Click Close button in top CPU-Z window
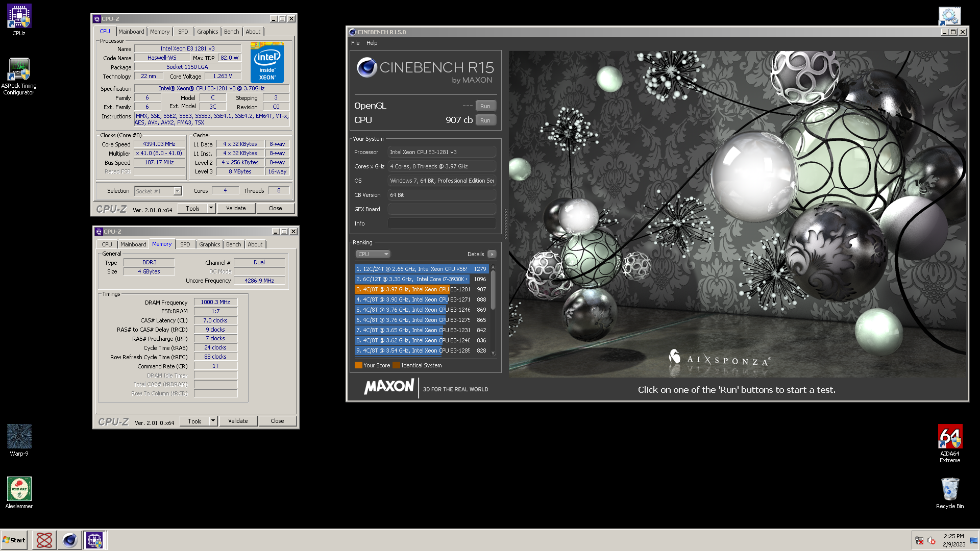 [x=275, y=208]
